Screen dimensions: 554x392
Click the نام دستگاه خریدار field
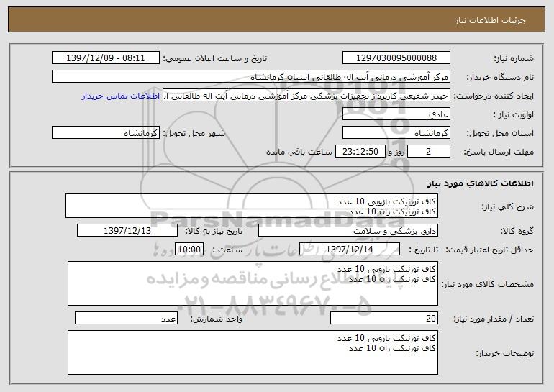click(x=251, y=77)
